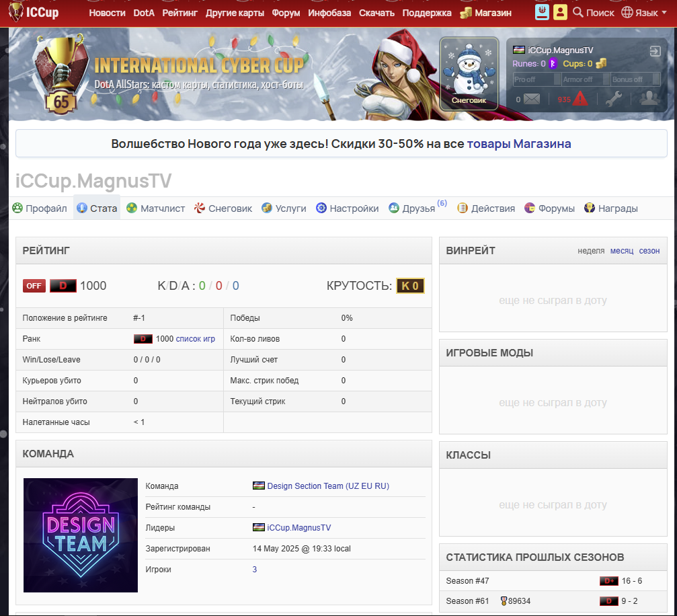The image size is (677, 616).
Task: Click the purple Runes icon
Action: (553, 64)
